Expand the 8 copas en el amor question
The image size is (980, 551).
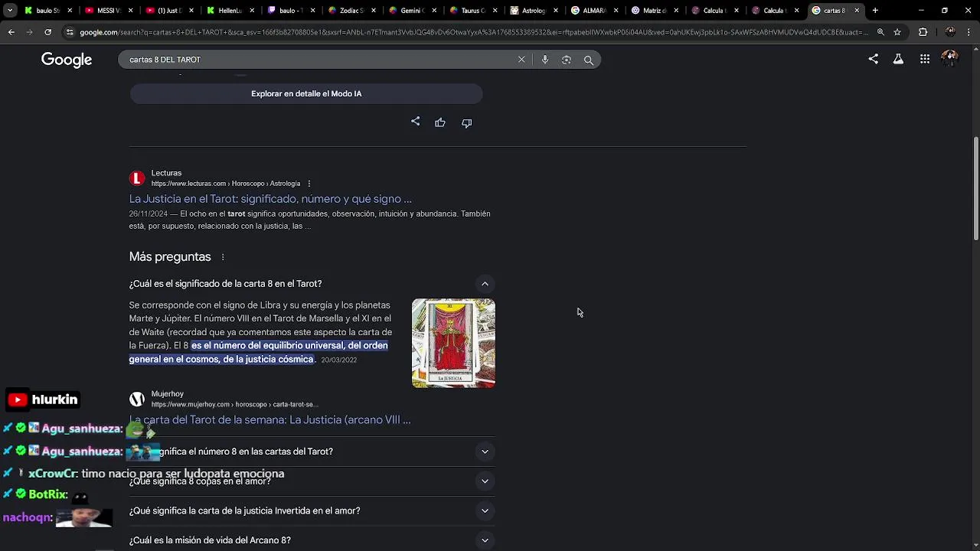tap(485, 481)
